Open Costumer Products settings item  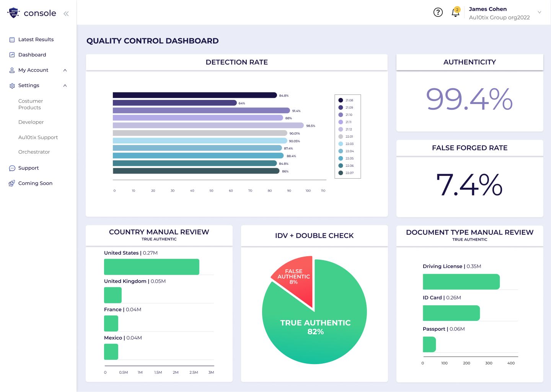[31, 104]
